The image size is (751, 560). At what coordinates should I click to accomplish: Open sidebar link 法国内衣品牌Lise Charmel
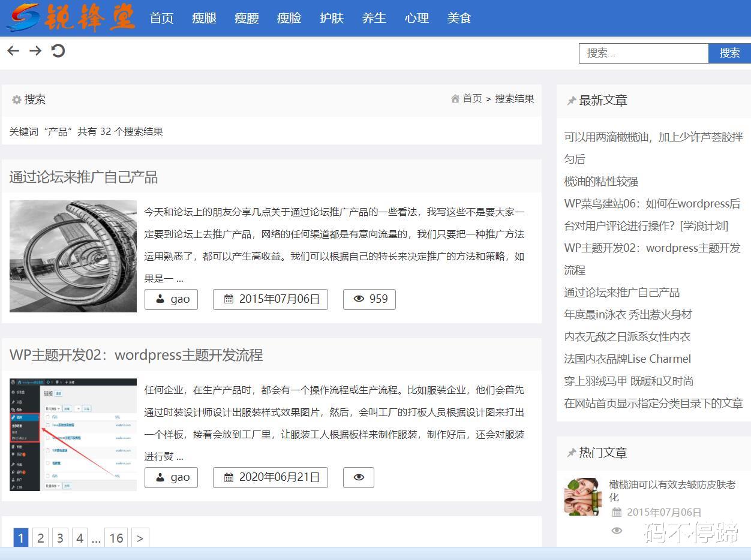[x=627, y=359]
